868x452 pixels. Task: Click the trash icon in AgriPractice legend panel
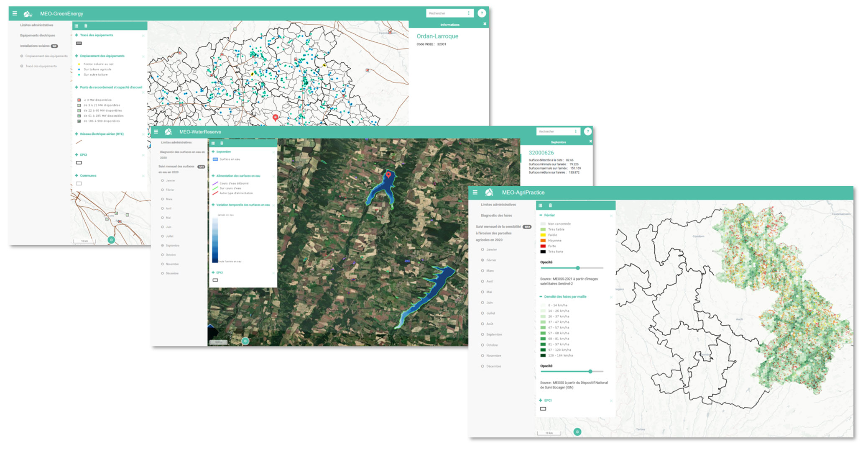pos(550,205)
